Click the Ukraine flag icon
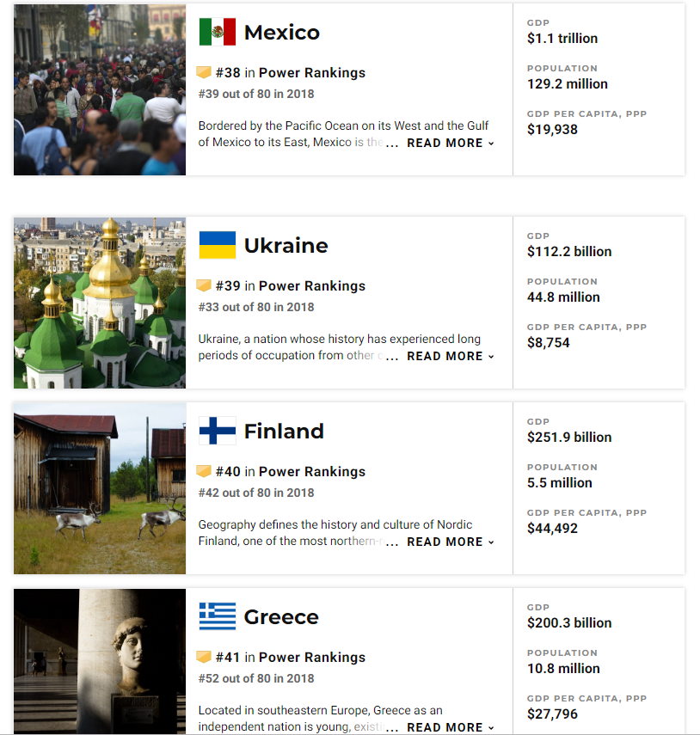 (217, 245)
